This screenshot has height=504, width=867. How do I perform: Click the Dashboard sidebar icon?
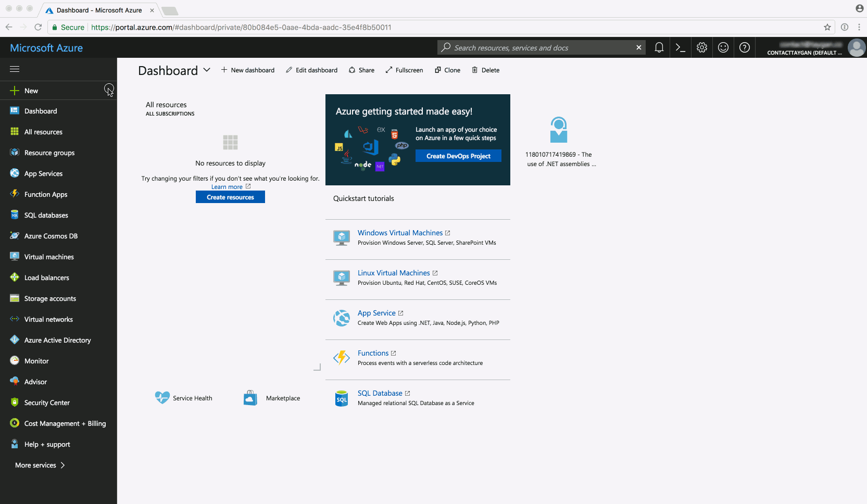point(15,111)
